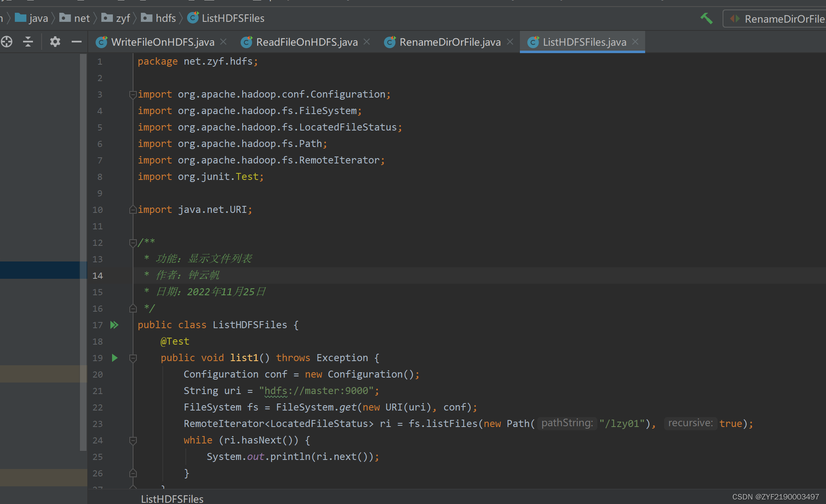Viewport: 826px width, 504px height.
Task: Hide the project panel with minus icon
Action: coord(77,42)
